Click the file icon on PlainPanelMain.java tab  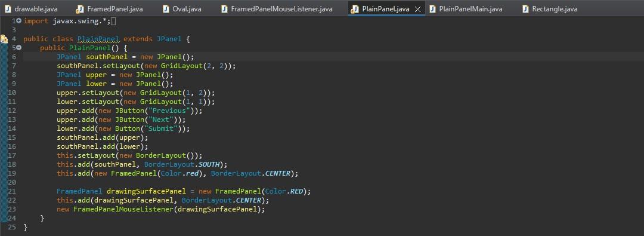point(432,8)
